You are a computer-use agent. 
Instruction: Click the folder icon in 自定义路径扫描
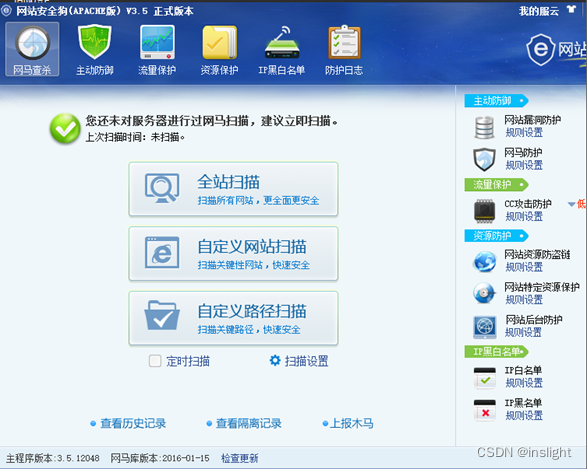click(162, 315)
